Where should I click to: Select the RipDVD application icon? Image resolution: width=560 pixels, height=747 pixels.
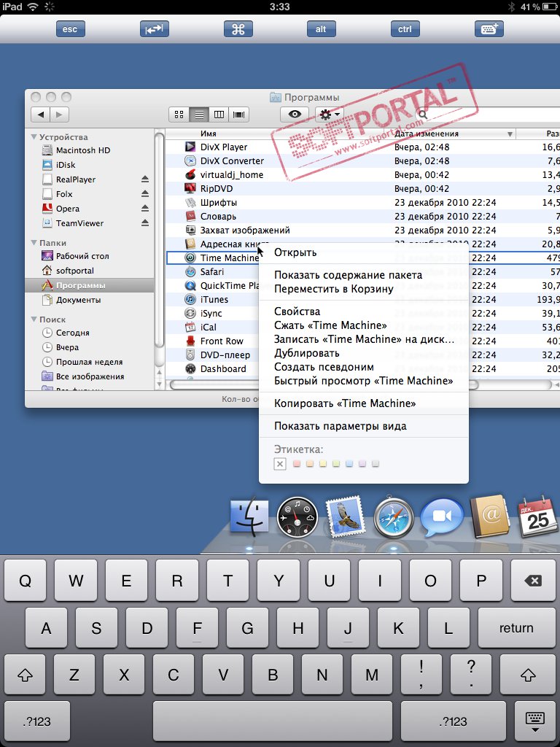pos(190,189)
